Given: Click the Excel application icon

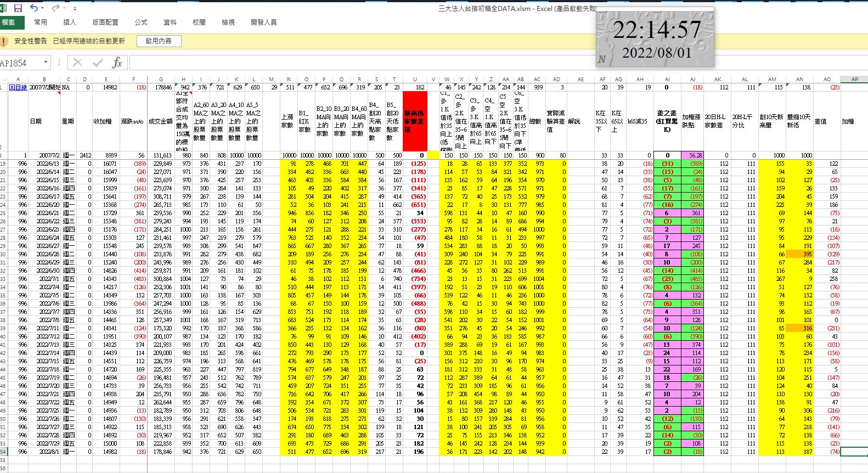Looking at the screenshot, I should click(x=4, y=8).
